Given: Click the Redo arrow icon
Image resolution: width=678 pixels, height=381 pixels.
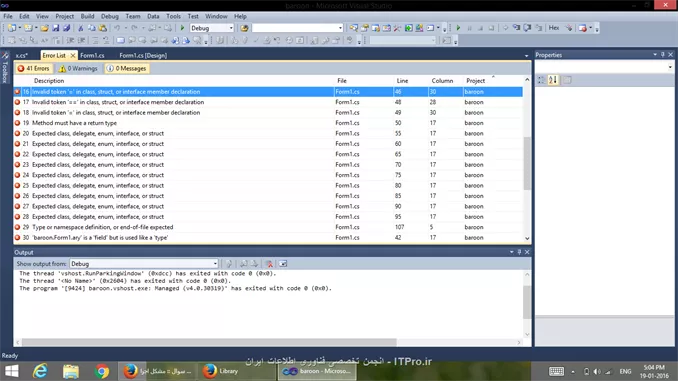Looking at the screenshot, I should point(134,28).
